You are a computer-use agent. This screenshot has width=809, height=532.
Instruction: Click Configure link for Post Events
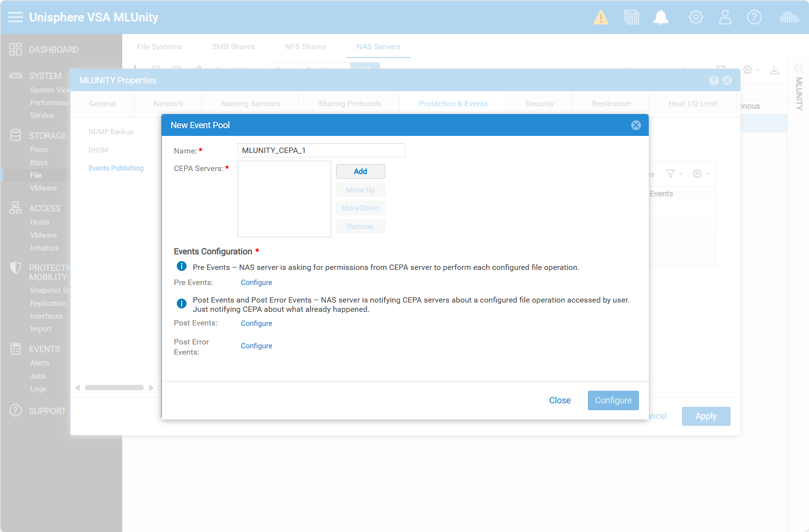point(256,323)
